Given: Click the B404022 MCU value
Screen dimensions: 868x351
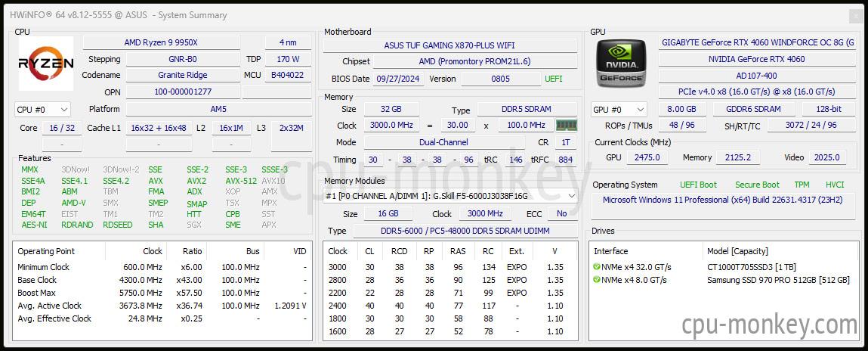Looking at the screenshot, I should point(288,75).
